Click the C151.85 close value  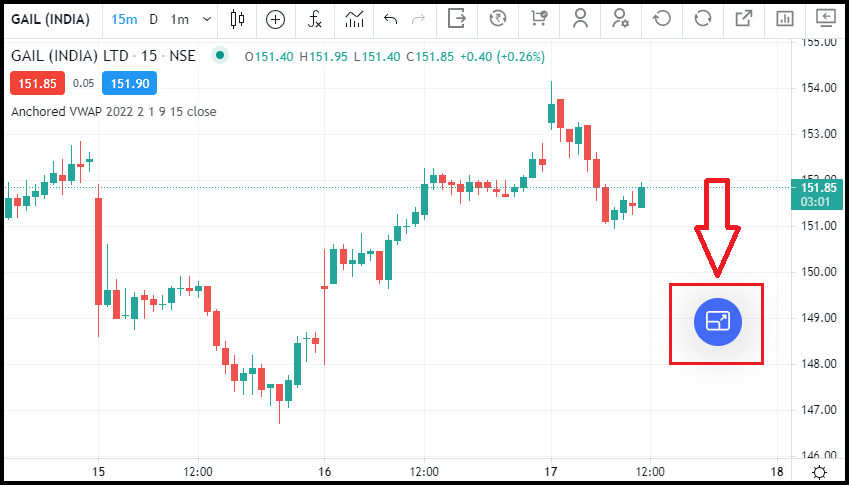pyautogui.click(x=430, y=56)
